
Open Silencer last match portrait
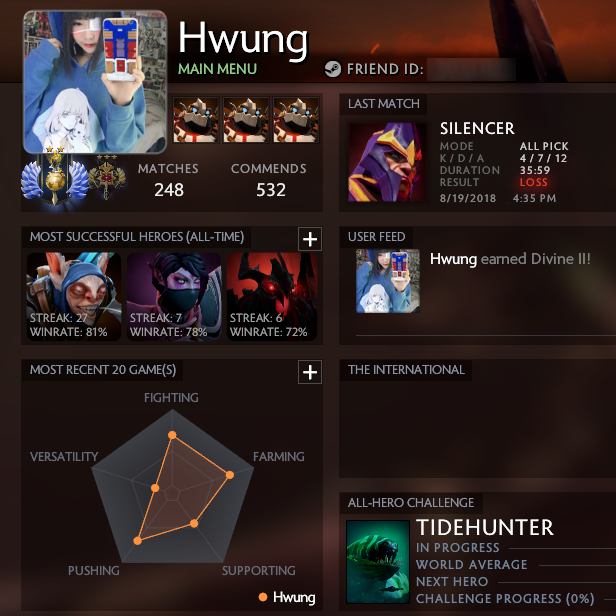387,162
